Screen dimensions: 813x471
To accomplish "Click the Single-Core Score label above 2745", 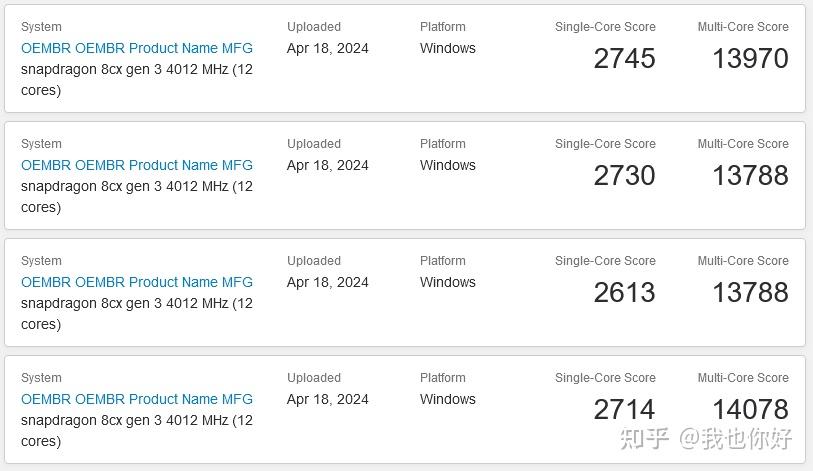I will tap(605, 27).
